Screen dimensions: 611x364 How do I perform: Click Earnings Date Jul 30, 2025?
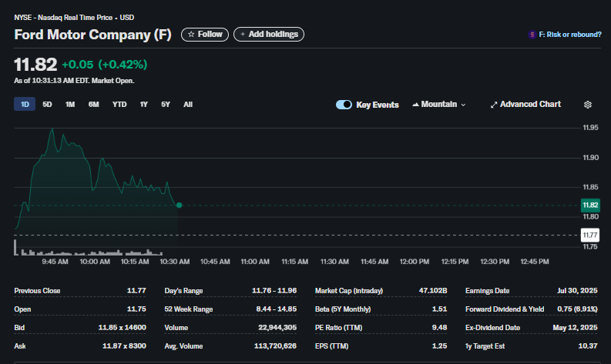[577, 290]
